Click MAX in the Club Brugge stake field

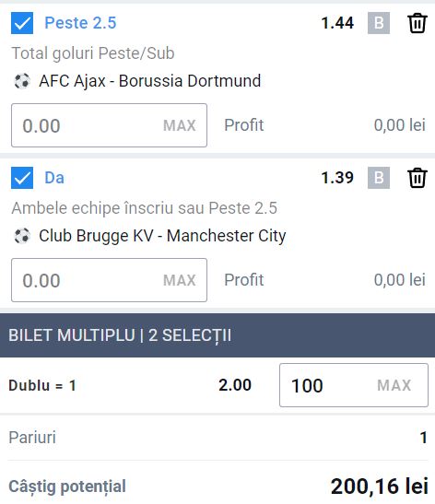click(x=180, y=280)
